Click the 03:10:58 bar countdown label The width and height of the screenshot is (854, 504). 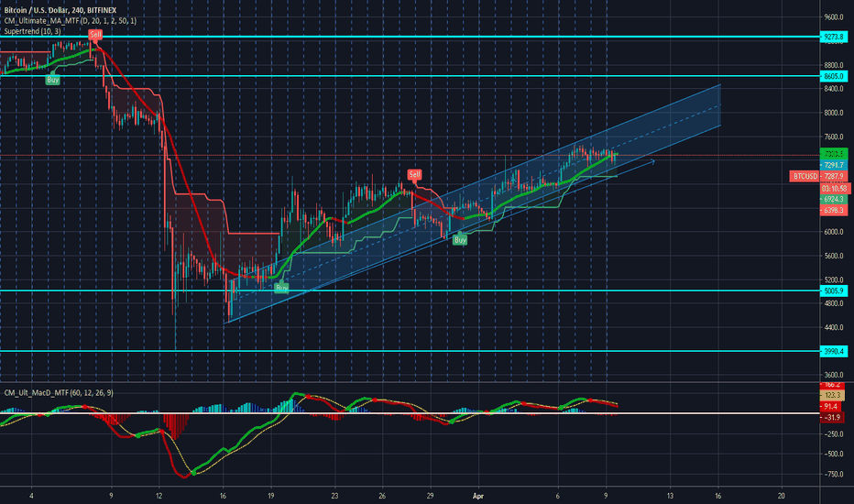coord(835,189)
